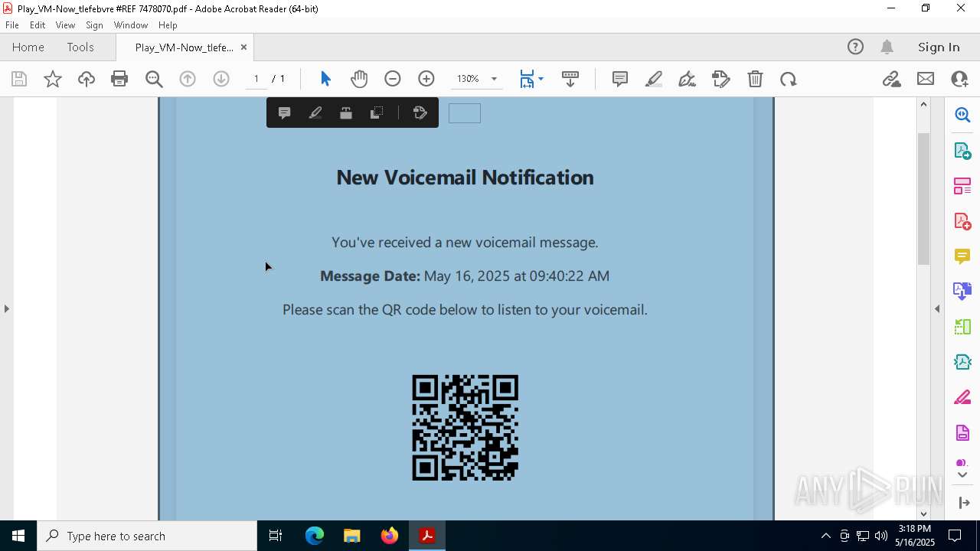This screenshot has height=551, width=980.
Task: Open the Windows Start menu
Action: click(18, 536)
